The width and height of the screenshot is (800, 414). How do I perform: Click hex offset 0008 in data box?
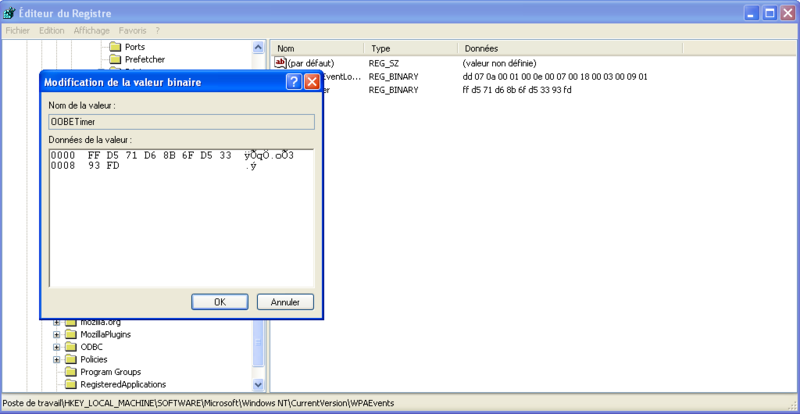pyautogui.click(x=63, y=166)
